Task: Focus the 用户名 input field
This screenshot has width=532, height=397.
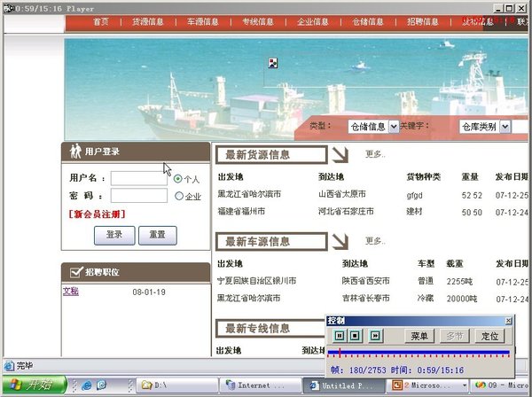Action: click(x=139, y=178)
